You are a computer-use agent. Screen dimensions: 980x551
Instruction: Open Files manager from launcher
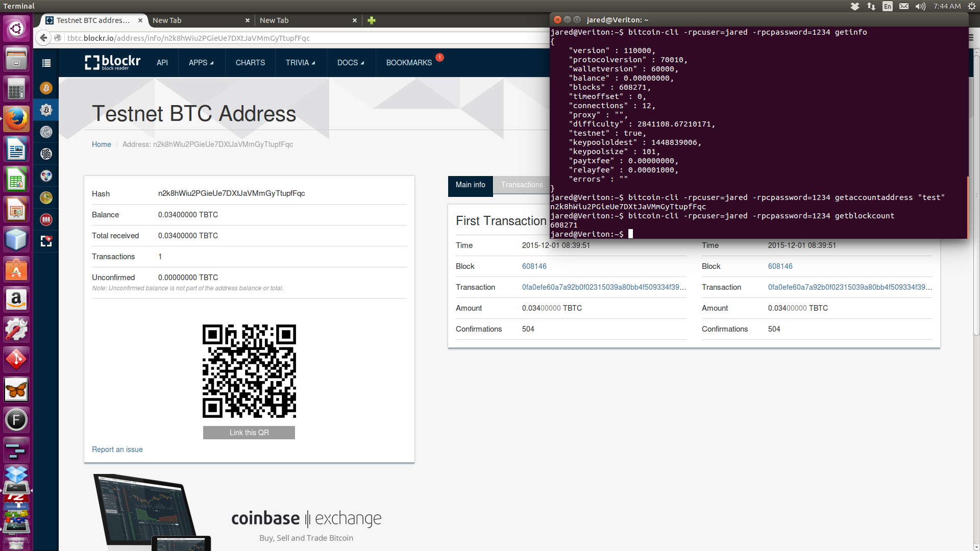tap(16, 58)
